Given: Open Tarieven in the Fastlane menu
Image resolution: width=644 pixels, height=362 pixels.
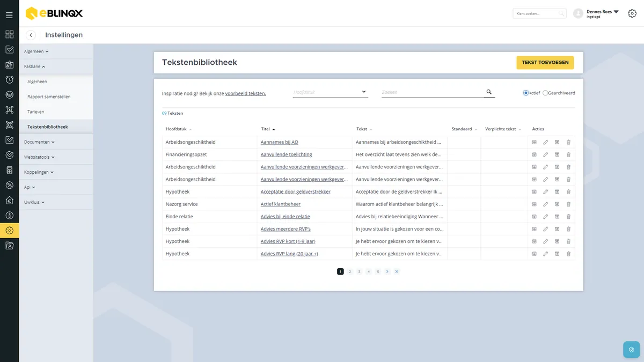Looking at the screenshot, I should click(x=35, y=112).
